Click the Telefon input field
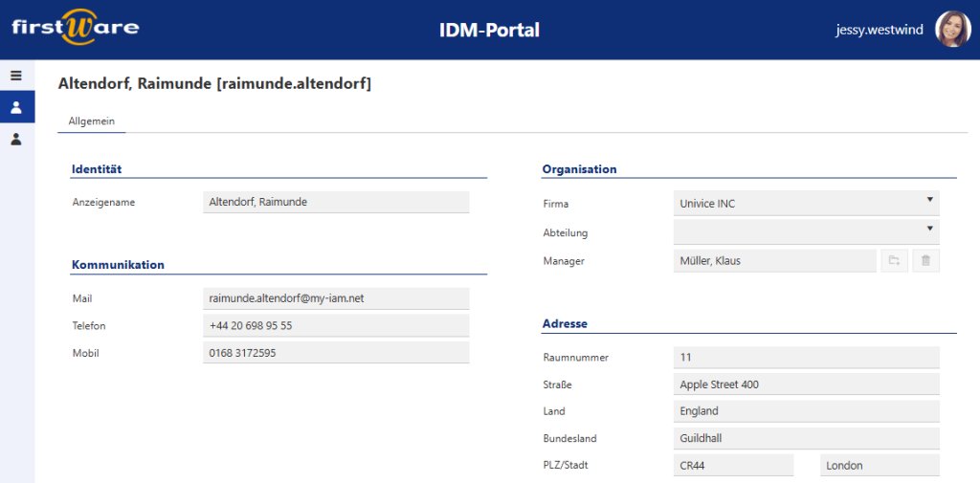The height and width of the screenshot is (483, 980). coord(336,325)
